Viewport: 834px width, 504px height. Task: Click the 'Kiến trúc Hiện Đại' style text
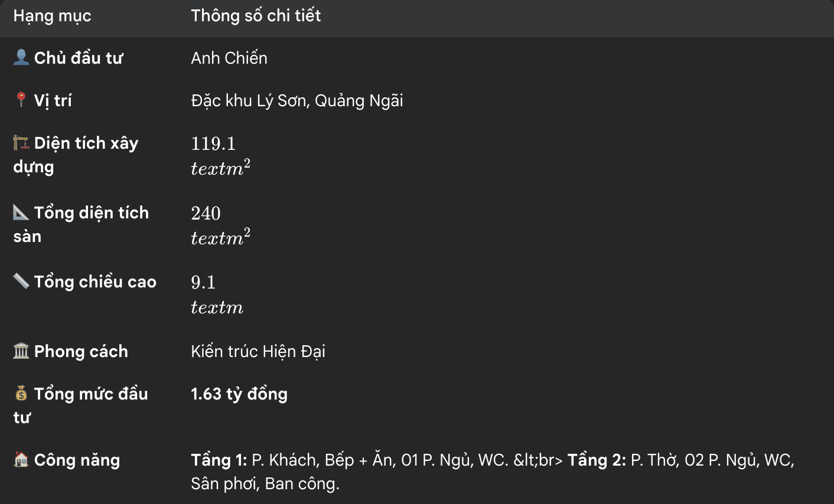pos(258,352)
